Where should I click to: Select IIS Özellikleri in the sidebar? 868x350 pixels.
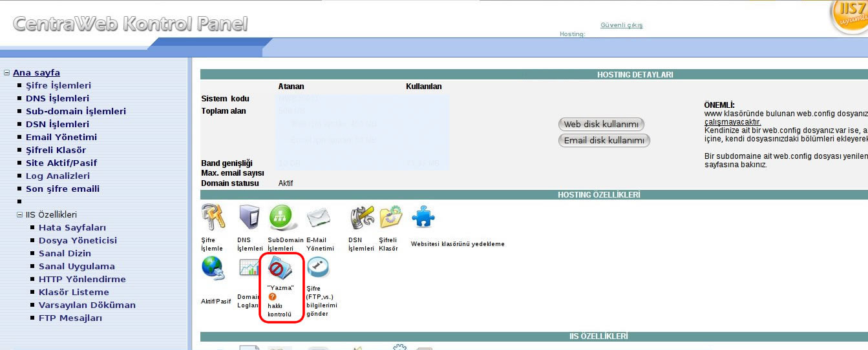(x=51, y=215)
